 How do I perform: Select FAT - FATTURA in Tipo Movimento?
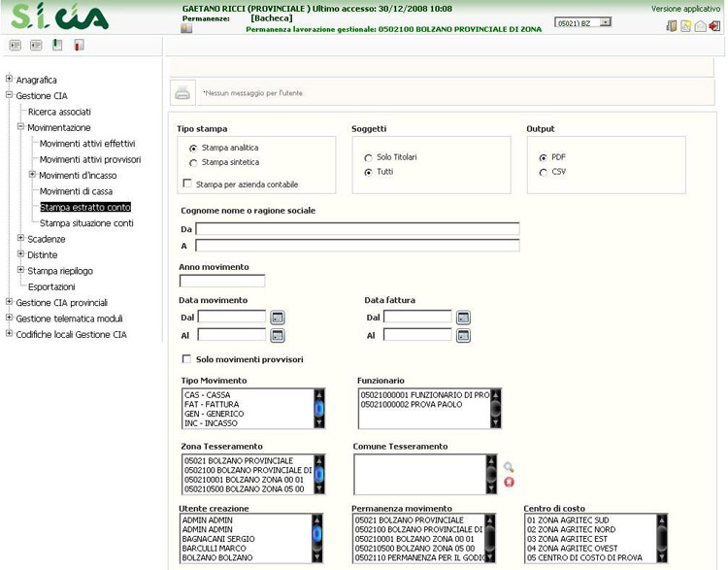click(x=212, y=405)
